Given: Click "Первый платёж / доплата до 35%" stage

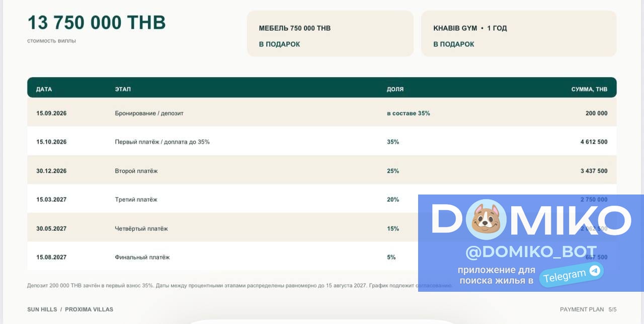Looking at the screenshot, I should pyautogui.click(x=162, y=142).
